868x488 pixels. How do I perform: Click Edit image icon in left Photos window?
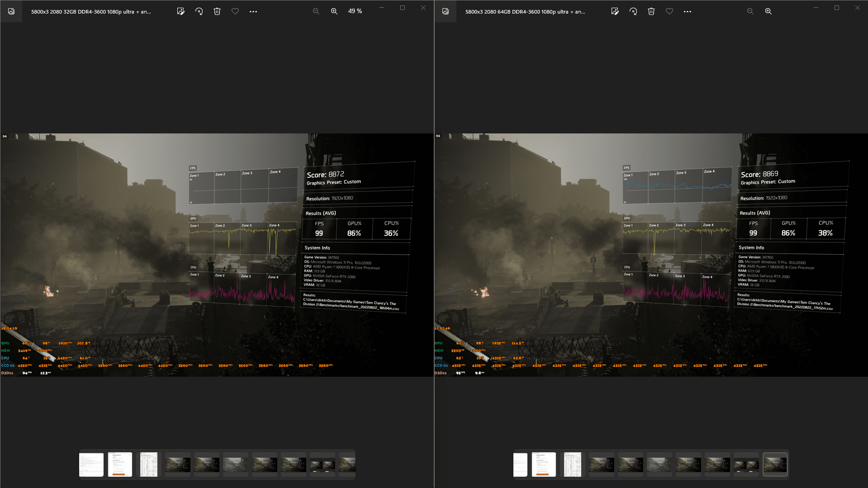point(180,11)
